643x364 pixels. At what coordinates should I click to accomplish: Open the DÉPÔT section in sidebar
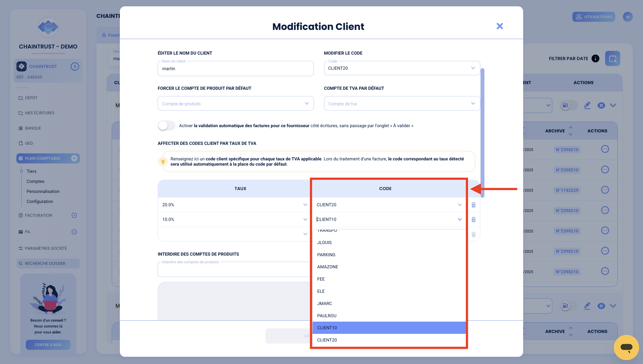click(31, 98)
